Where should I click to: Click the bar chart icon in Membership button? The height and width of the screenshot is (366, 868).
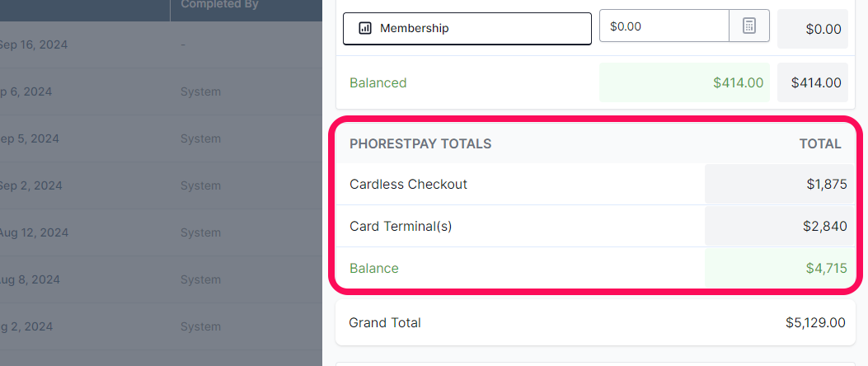365,28
